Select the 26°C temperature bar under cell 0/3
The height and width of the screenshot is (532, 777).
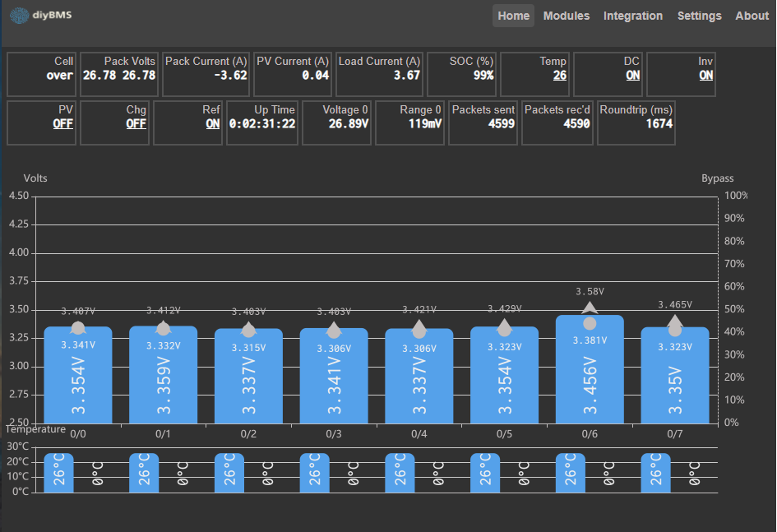(x=314, y=473)
